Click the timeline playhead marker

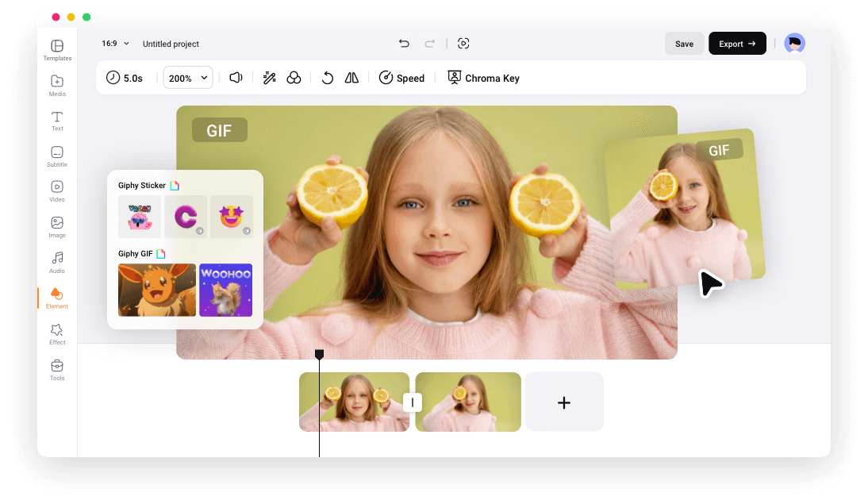(320, 354)
